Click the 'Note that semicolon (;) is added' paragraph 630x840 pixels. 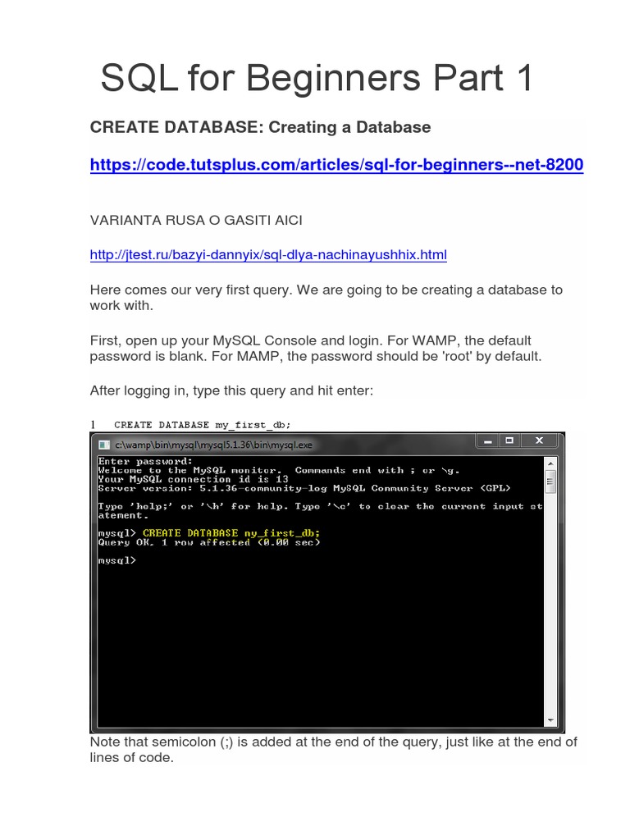[x=333, y=750]
